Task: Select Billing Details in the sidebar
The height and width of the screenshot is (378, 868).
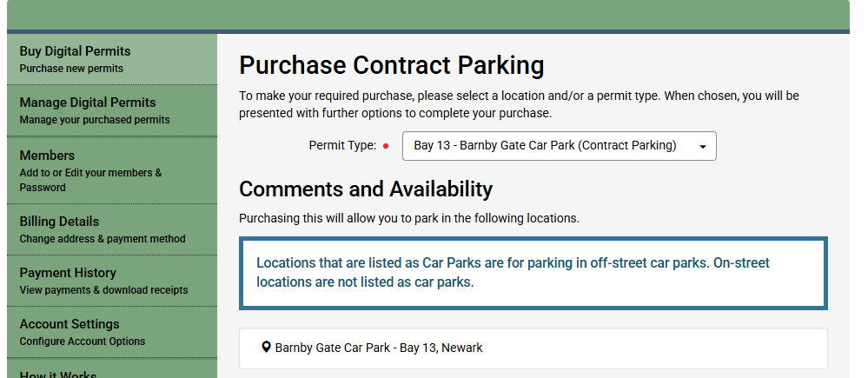Action: (x=60, y=222)
